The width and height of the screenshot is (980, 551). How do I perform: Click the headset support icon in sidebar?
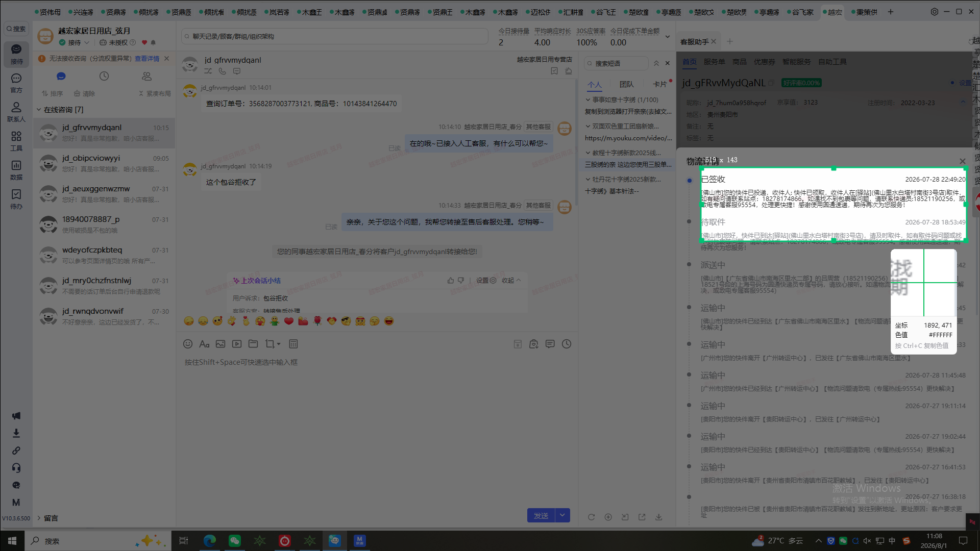point(16,468)
